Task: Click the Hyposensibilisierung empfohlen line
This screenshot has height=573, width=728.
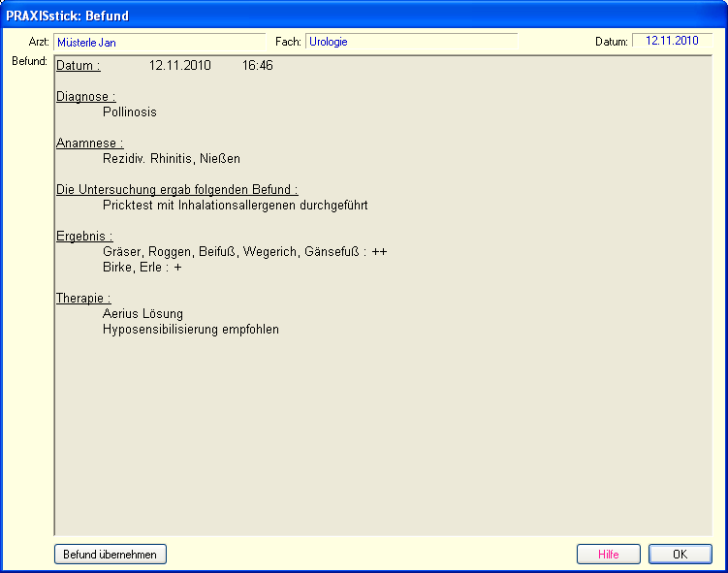Action: click(190, 330)
